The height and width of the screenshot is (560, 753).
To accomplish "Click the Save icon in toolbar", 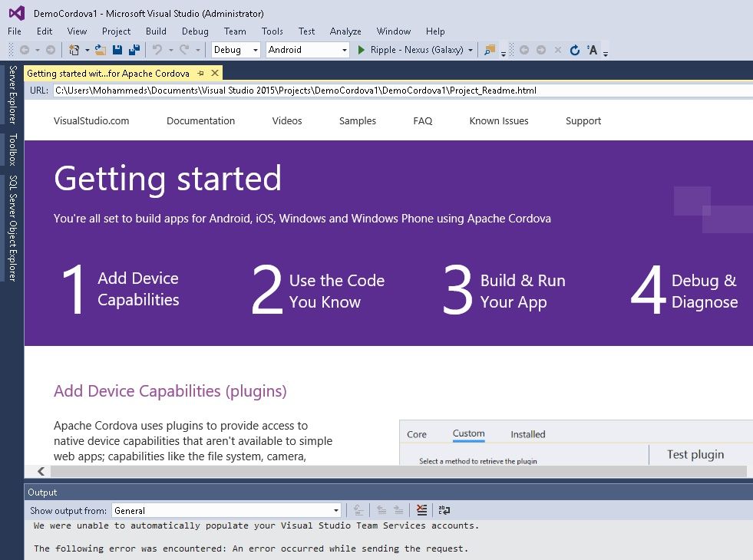I will click(x=117, y=50).
